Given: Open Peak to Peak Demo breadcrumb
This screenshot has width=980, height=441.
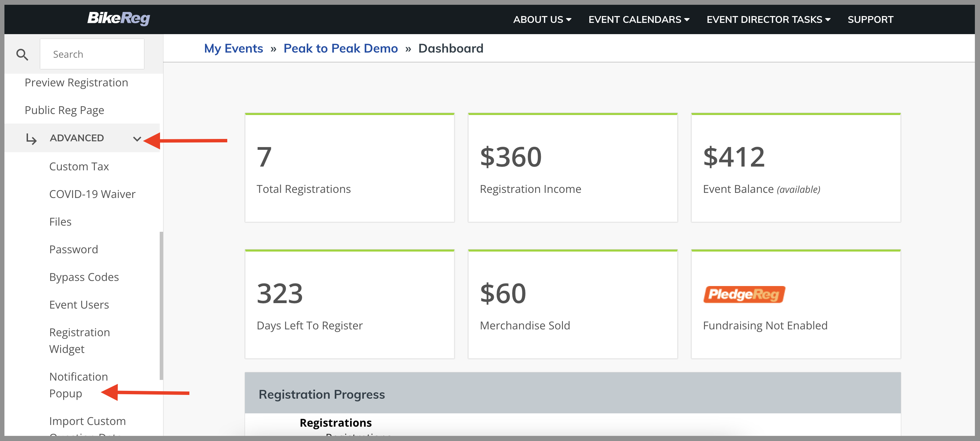Looking at the screenshot, I should (341, 48).
